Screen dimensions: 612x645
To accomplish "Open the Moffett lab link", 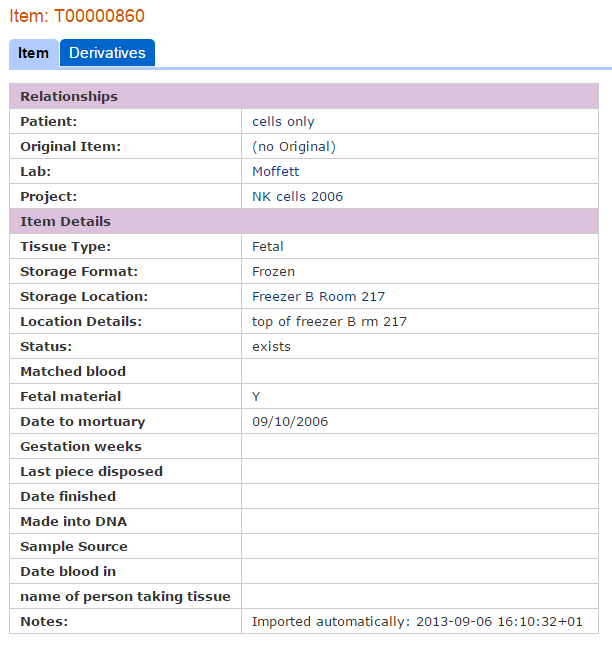I will pyautogui.click(x=276, y=172).
